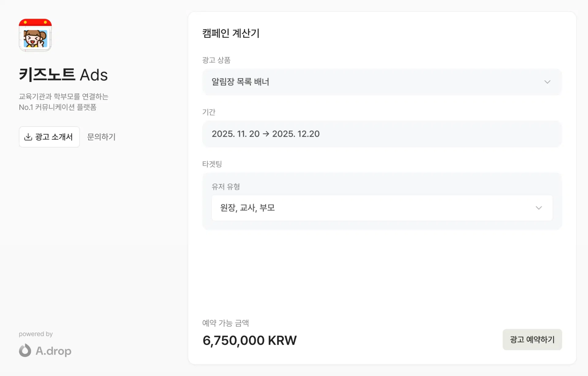Click the A.drop wordmark text
The height and width of the screenshot is (376, 588).
click(54, 351)
